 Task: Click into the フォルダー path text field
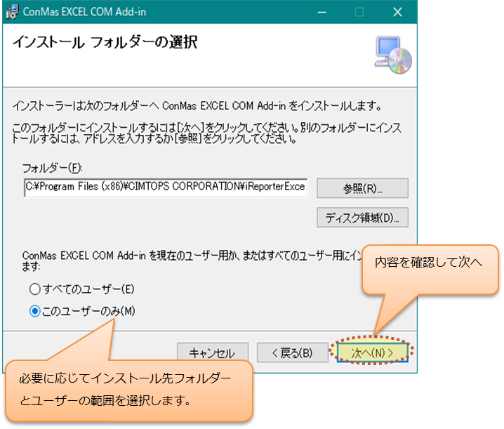pos(166,188)
